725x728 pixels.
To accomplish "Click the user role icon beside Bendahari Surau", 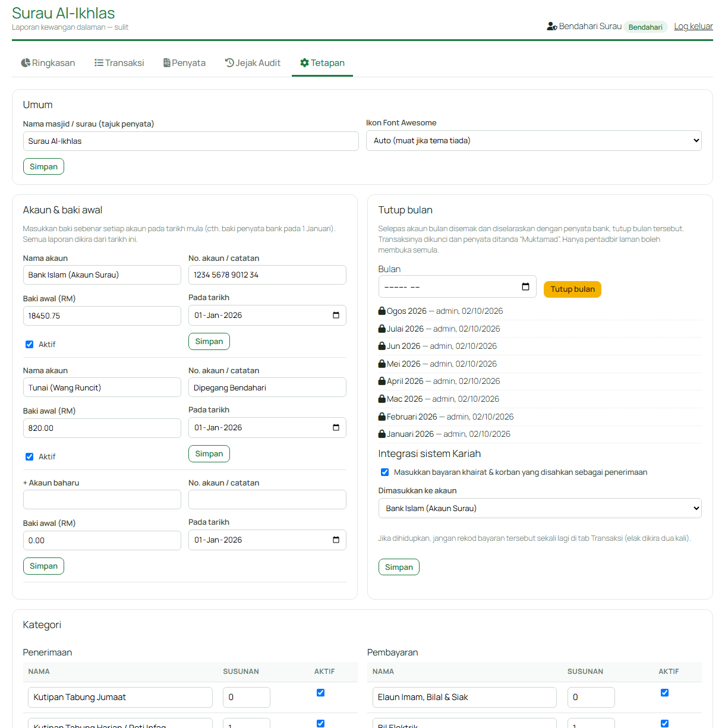I will click(551, 26).
